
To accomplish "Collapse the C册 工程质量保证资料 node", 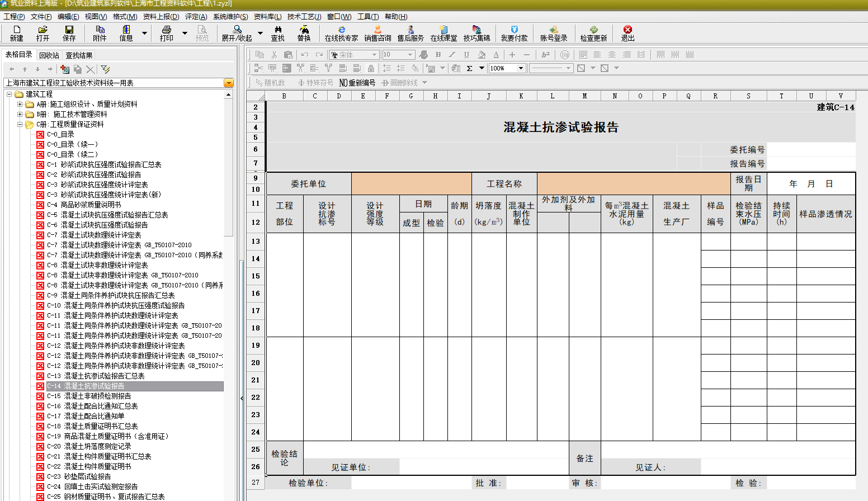I will (20, 124).
